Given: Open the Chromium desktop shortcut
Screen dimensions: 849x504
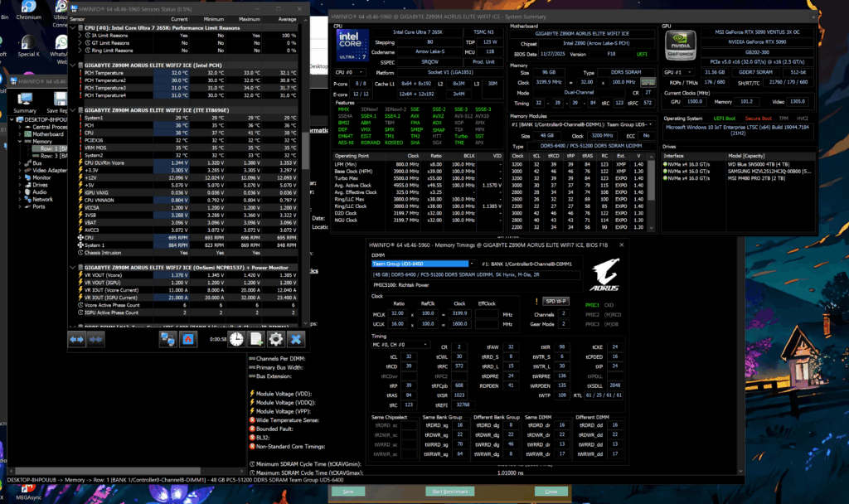Looking at the screenshot, I should pyautogui.click(x=28, y=10).
